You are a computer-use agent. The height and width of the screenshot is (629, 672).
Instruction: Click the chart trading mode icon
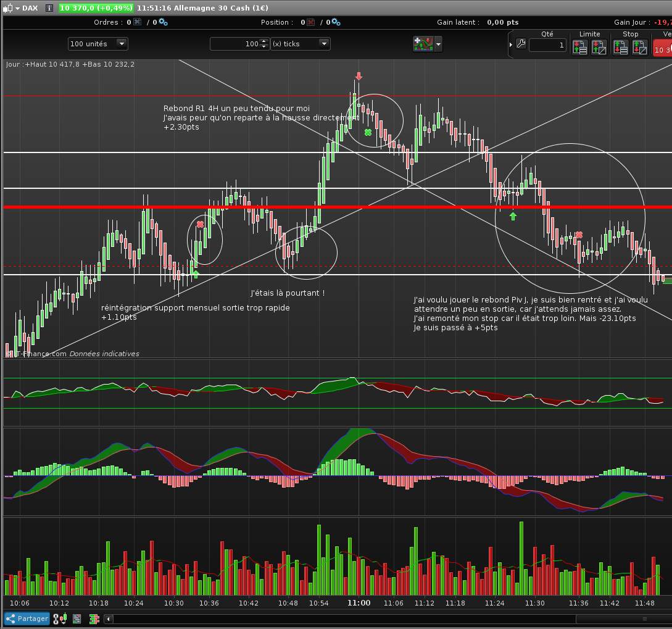coord(423,44)
